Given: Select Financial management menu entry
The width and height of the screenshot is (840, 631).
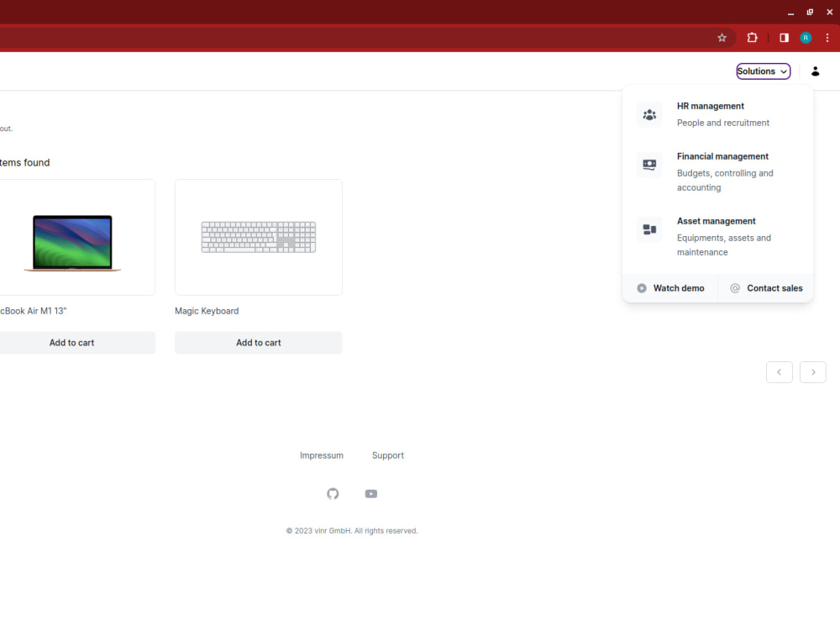Looking at the screenshot, I should click(x=718, y=172).
